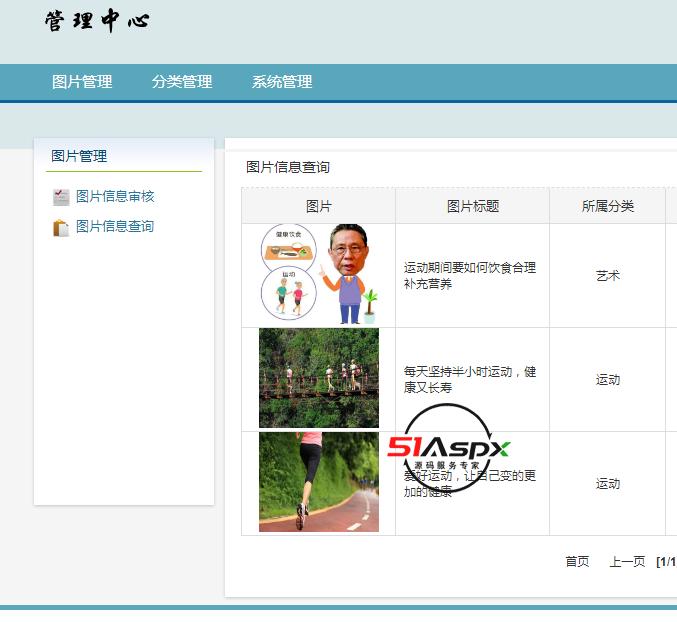Select the woman jogging on track thumbnail

pyautogui.click(x=319, y=482)
